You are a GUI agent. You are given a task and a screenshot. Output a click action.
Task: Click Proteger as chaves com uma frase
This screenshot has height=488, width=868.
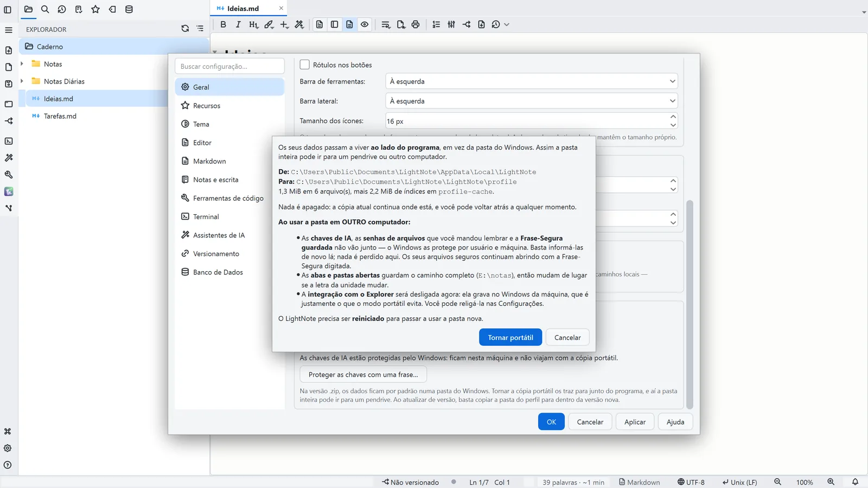[x=363, y=375]
